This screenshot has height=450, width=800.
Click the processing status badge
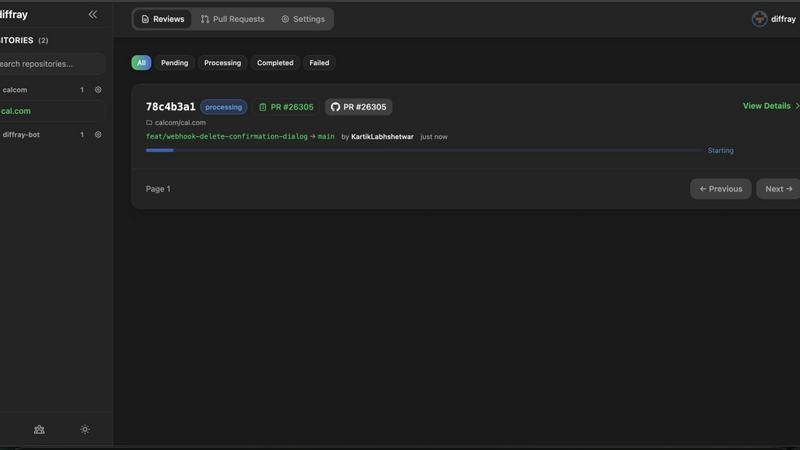(x=223, y=107)
